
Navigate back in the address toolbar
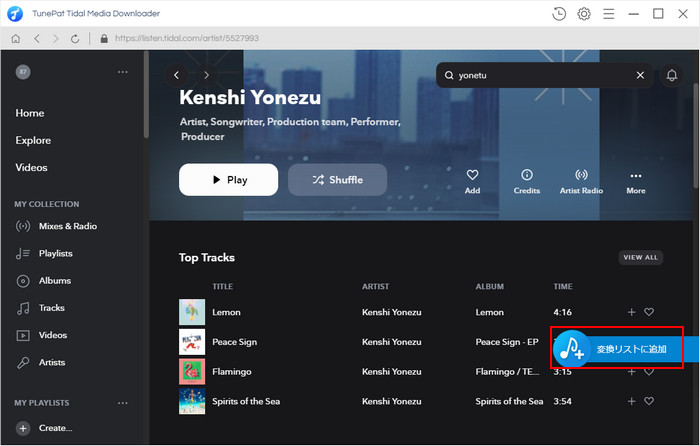pyautogui.click(x=37, y=38)
